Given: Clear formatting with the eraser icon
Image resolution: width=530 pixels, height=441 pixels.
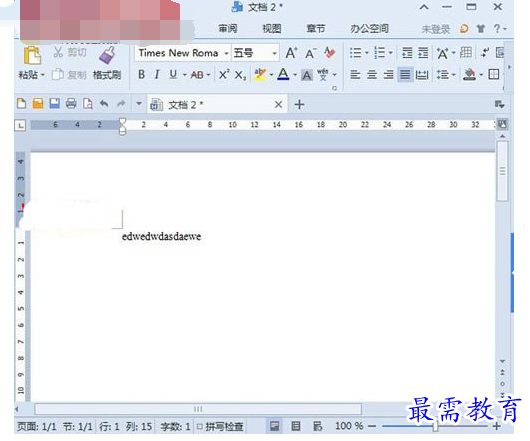Looking at the screenshot, I should click(x=329, y=53).
